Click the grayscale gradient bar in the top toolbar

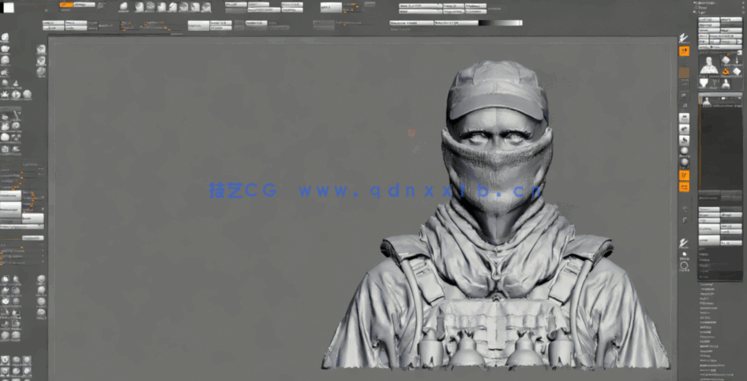(x=500, y=23)
